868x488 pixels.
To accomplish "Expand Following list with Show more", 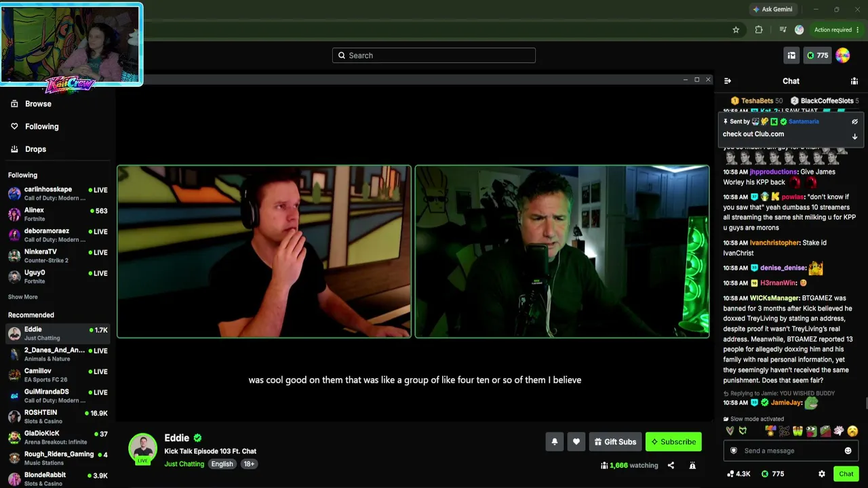I will (x=22, y=297).
